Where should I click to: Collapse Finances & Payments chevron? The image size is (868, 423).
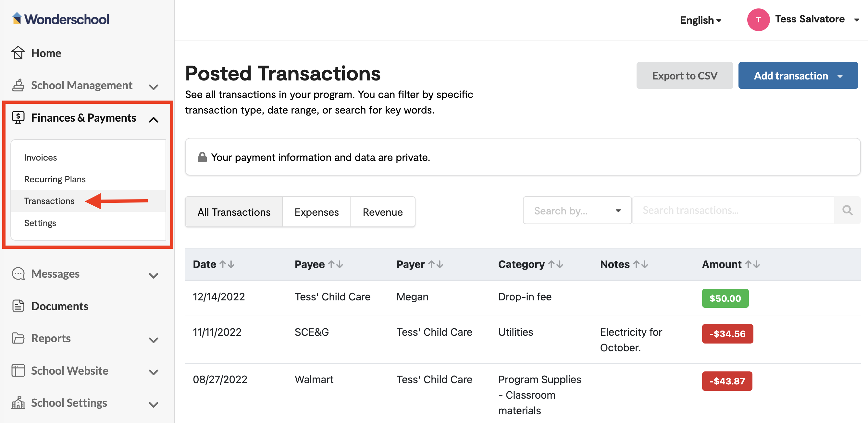point(153,119)
